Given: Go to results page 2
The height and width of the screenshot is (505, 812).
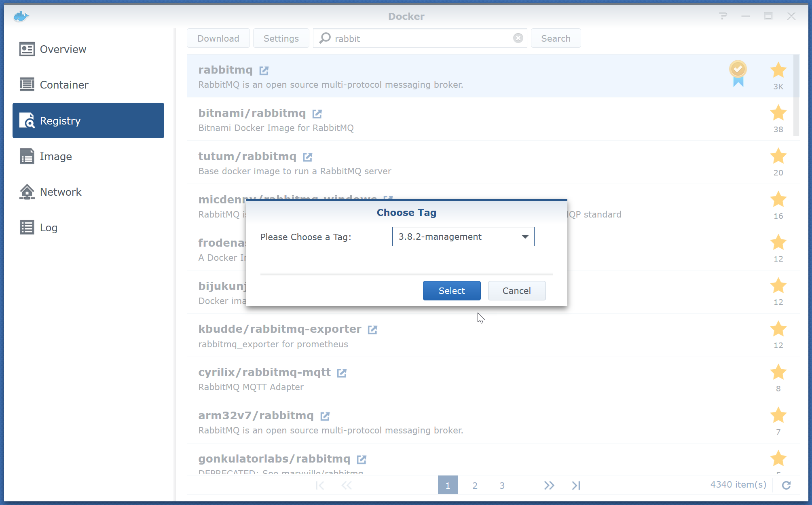Looking at the screenshot, I should click(x=475, y=485).
